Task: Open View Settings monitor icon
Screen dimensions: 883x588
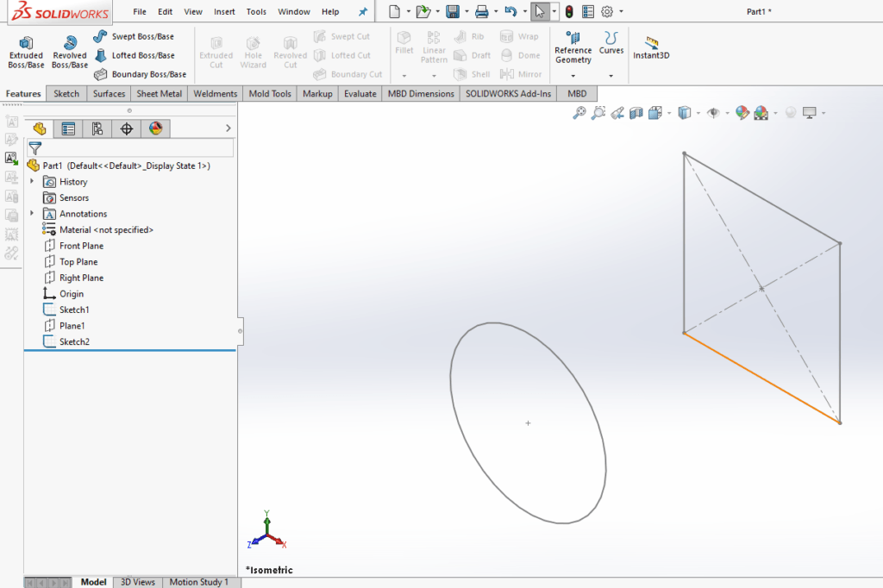Action: (x=809, y=113)
